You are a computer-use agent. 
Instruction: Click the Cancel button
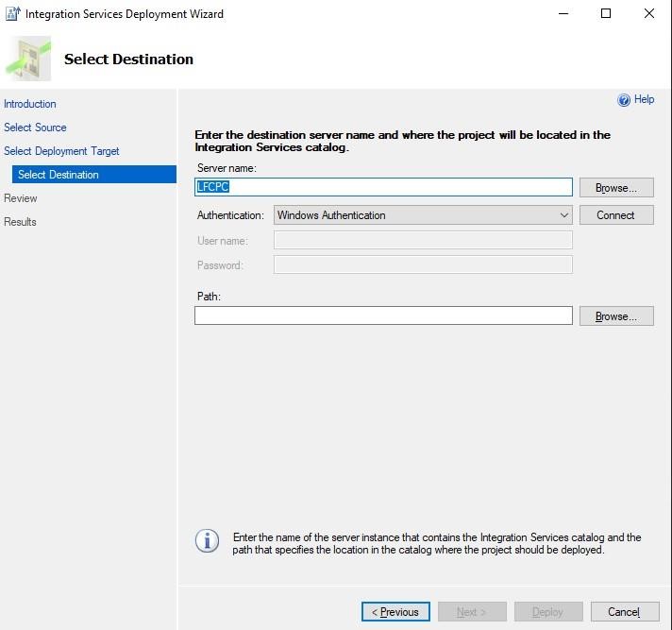625,611
